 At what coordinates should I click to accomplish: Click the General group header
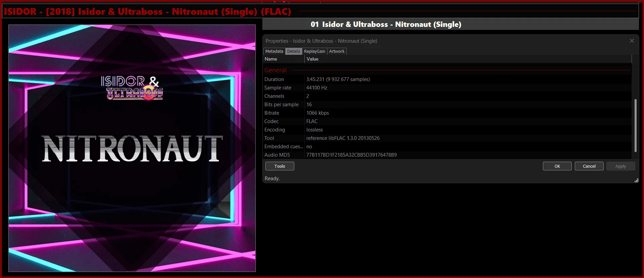[x=275, y=70]
